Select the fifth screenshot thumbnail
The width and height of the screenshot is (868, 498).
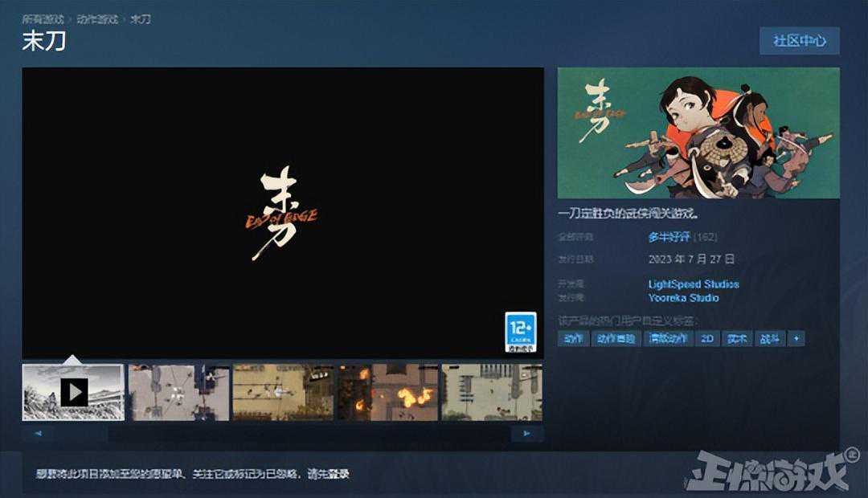pos(491,392)
